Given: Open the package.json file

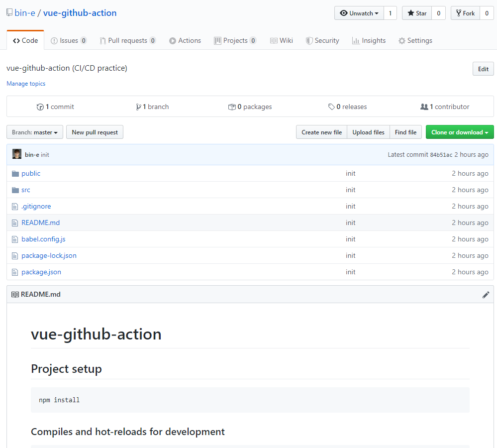Looking at the screenshot, I should coord(41,272).
